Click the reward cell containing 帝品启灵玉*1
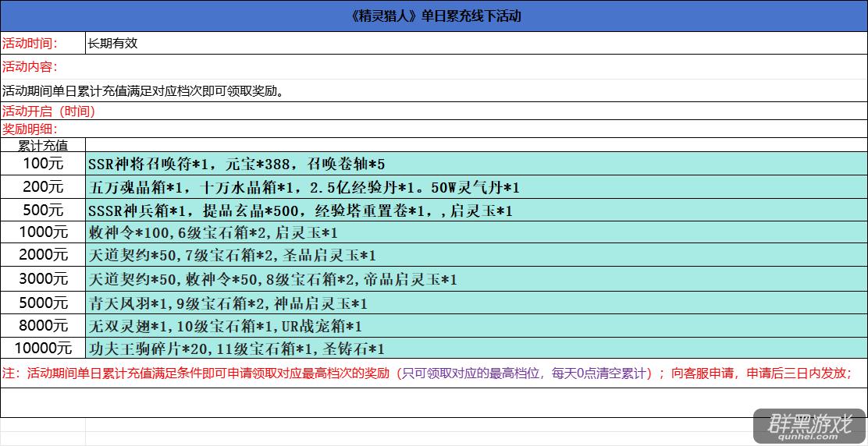The width and height of the screenshot is (868, 446). (x=476, y=279)
